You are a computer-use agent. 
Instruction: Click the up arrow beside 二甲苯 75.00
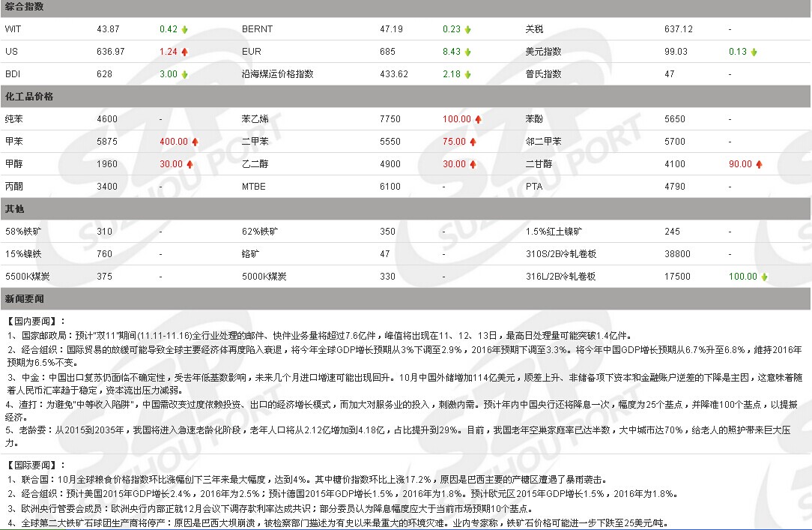tap(473, 142)
